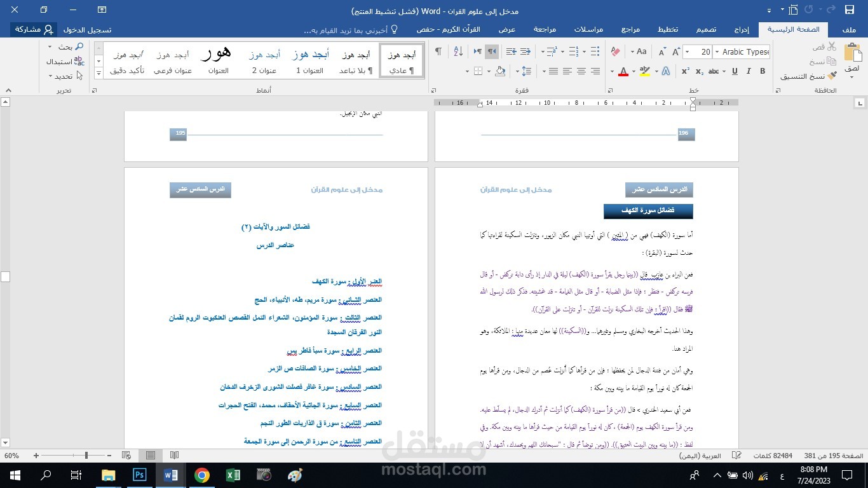This screenshot has width=868, height=488.
Task: Expand the Paste (لصق) options arrow
Action: tap(852, 76)
